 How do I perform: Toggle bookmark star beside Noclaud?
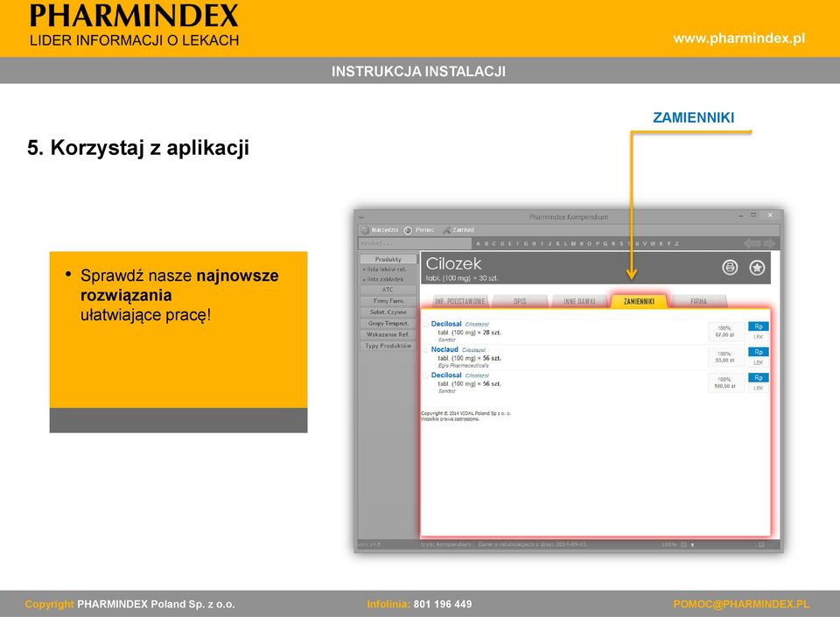(426, 350)
